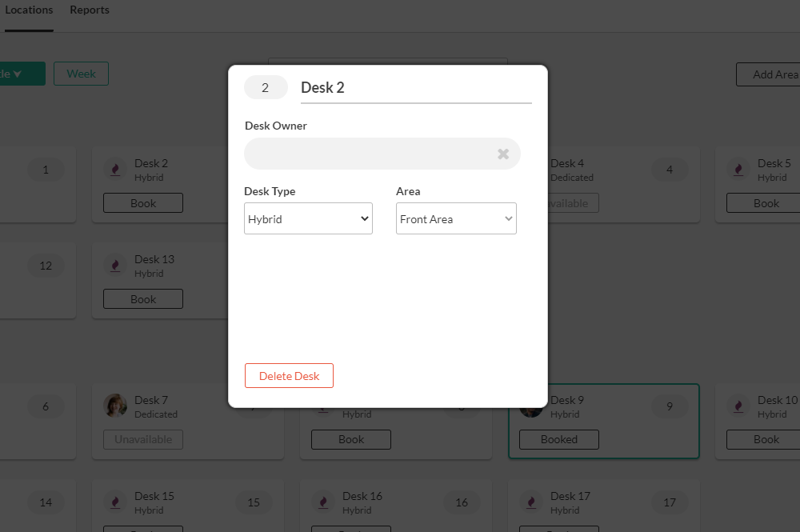Click the Desk 5 card avatar icon

(x=738, y=170)
